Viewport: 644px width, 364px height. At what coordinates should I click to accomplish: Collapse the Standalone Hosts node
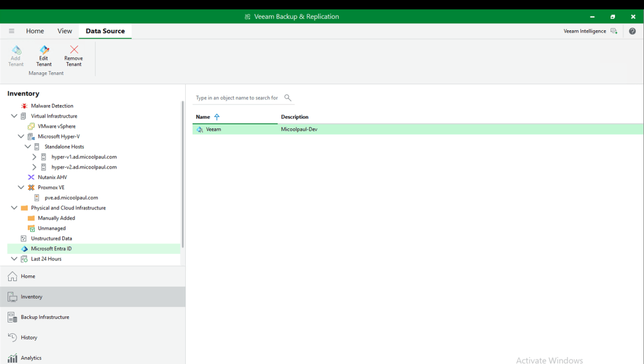(28, 146)
